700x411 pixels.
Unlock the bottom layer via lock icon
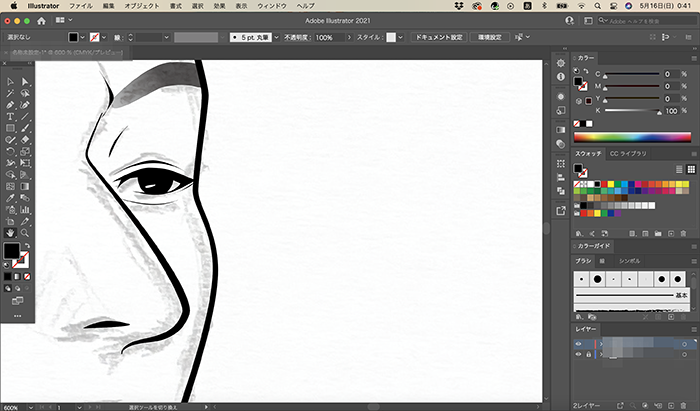588,354
